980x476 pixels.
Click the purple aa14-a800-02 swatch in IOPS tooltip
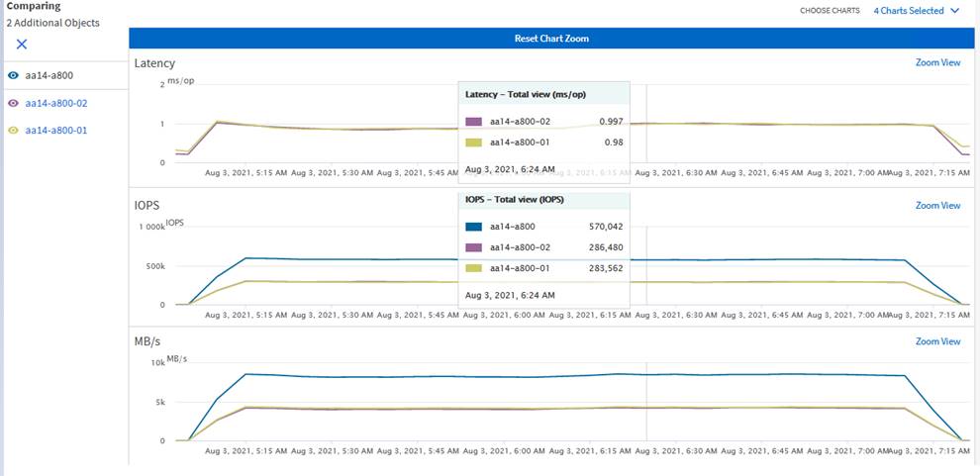point(474,247)
